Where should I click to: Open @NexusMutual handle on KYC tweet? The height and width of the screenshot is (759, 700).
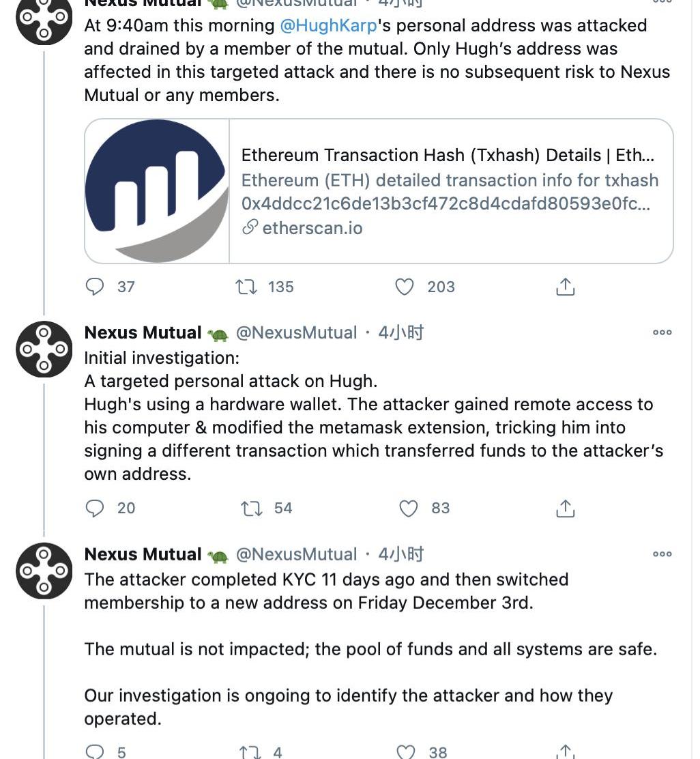pos(296,554)
